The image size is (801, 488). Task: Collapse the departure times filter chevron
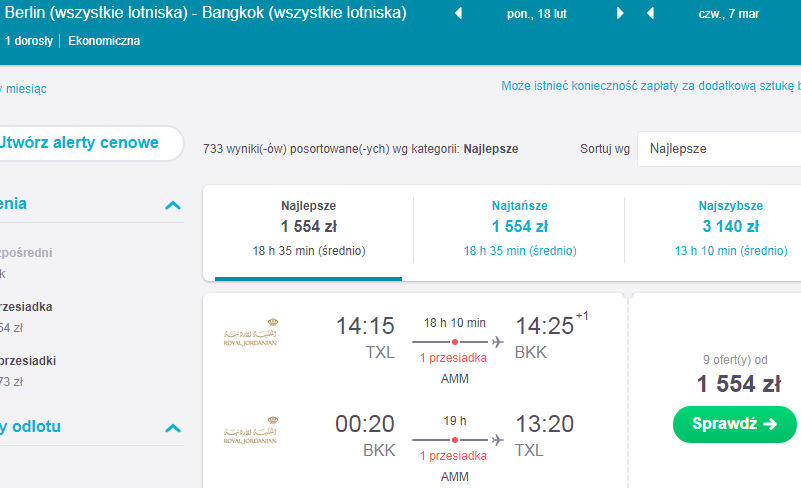pos(173,428)
